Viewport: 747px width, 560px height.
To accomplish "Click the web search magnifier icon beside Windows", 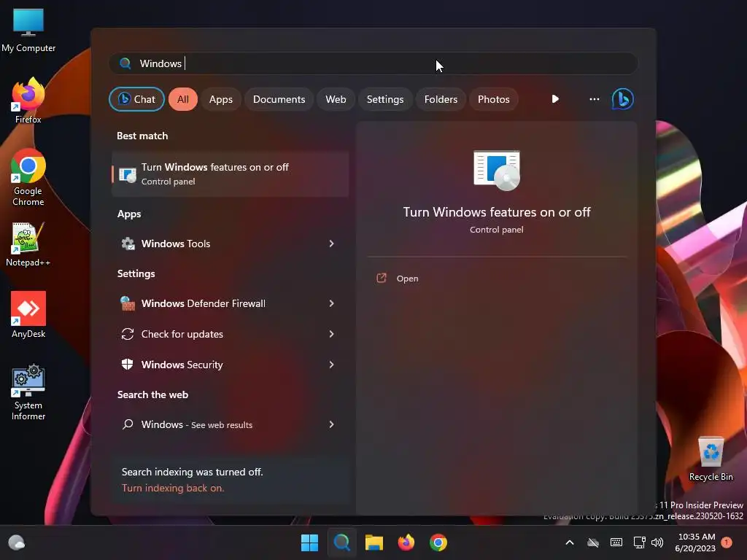I will click(128, 424).
